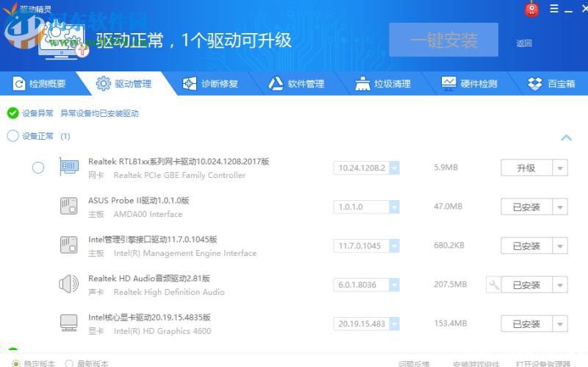Open the 软件管理 tab
The width and height of the screenshot is (588, 367).
[x=296, y=83]
